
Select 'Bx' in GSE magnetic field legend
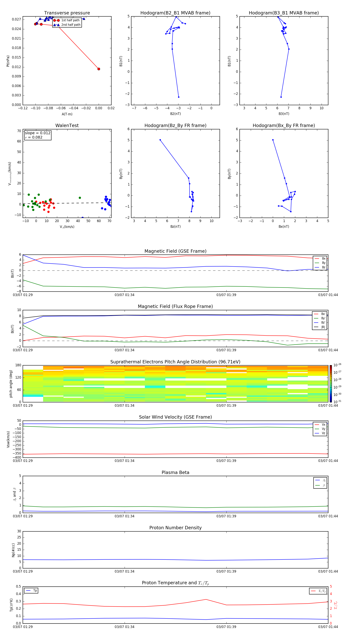[320, 259]
